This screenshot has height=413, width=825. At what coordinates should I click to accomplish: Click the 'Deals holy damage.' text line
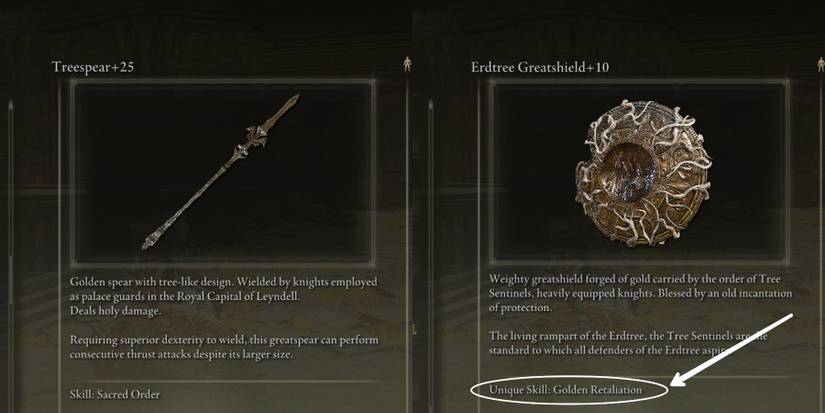(x=115, y=311)
